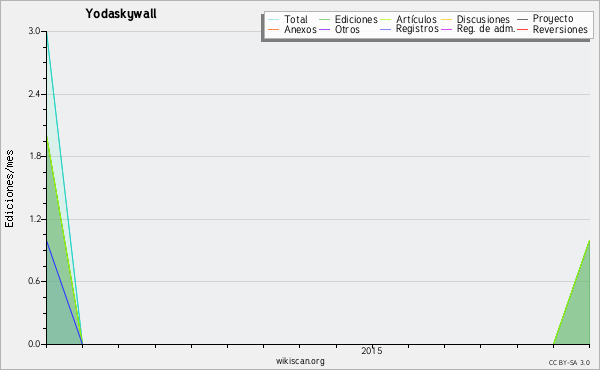Click the 0.6 y-axis value
Viewport: 600px width, 370px height.
pos(34,281)
